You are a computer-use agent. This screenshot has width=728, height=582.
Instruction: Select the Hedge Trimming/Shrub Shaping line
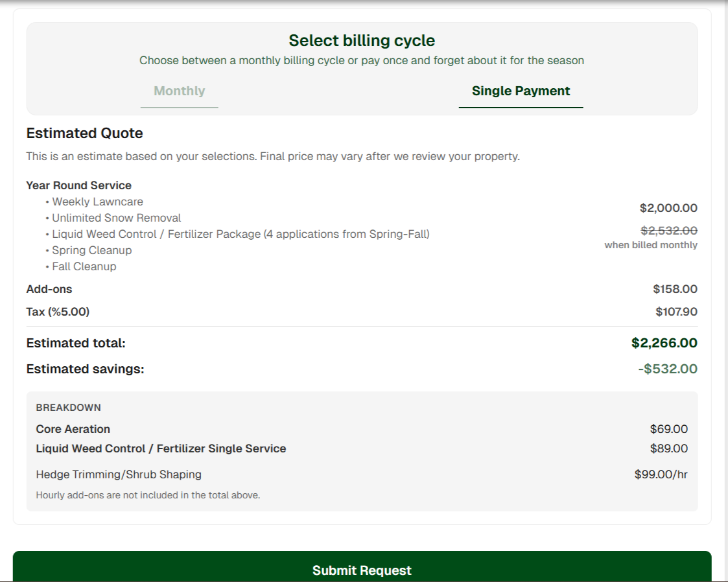119,475
